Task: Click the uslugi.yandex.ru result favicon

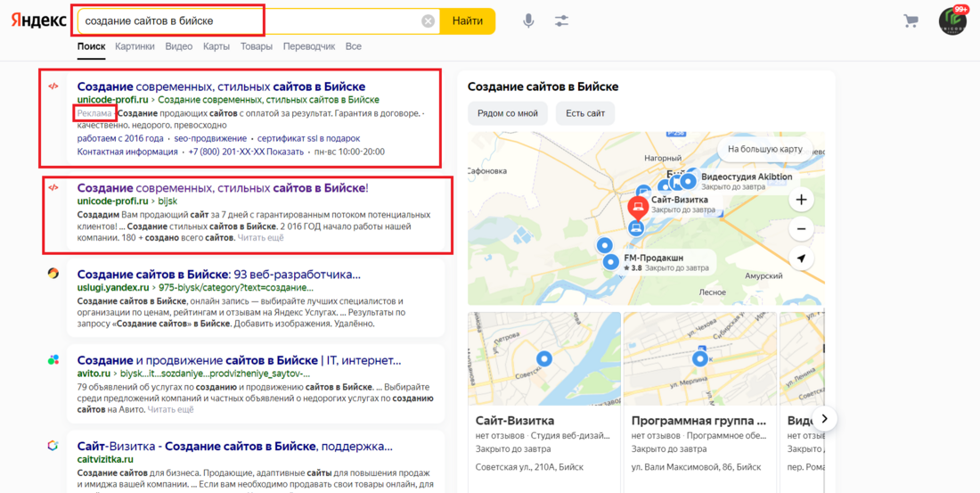Action: pos(53,273)
